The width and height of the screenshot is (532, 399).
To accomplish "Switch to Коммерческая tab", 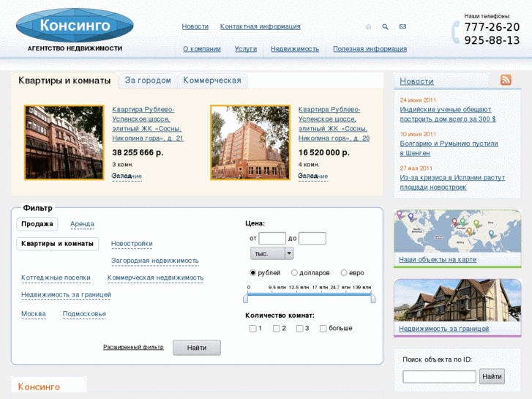I will (212, 81).
